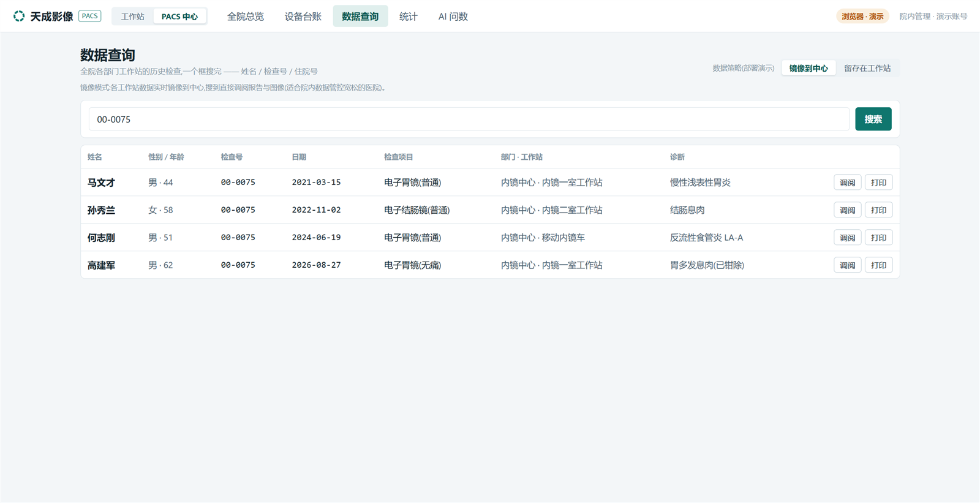The height and width of the screenshot is (503, 980).
Task: Click the patient name 高建军
Action: (x=101, y=265)
